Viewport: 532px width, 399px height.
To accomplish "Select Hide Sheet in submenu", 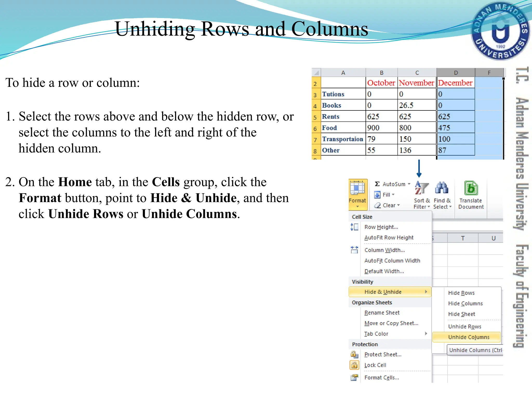I will [x=467, y=314].
